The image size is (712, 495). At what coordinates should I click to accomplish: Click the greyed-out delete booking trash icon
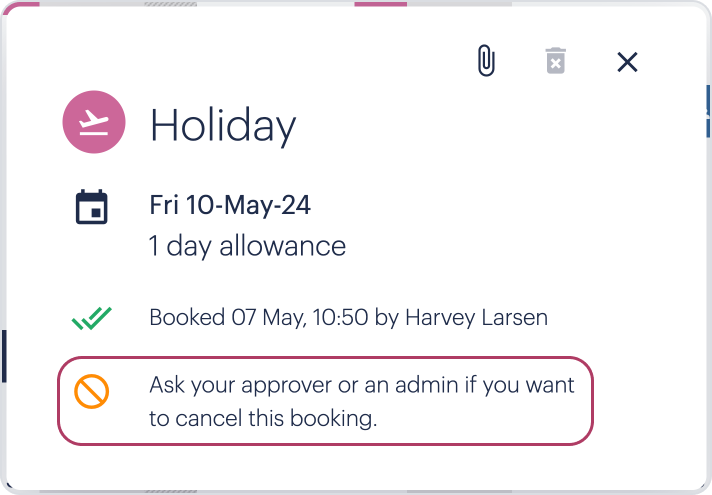pos(555,60)
